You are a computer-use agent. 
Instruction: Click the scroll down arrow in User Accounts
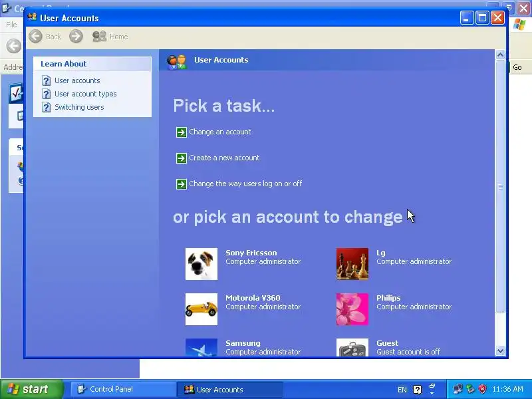pyautogui.click(x=500, y=351)
